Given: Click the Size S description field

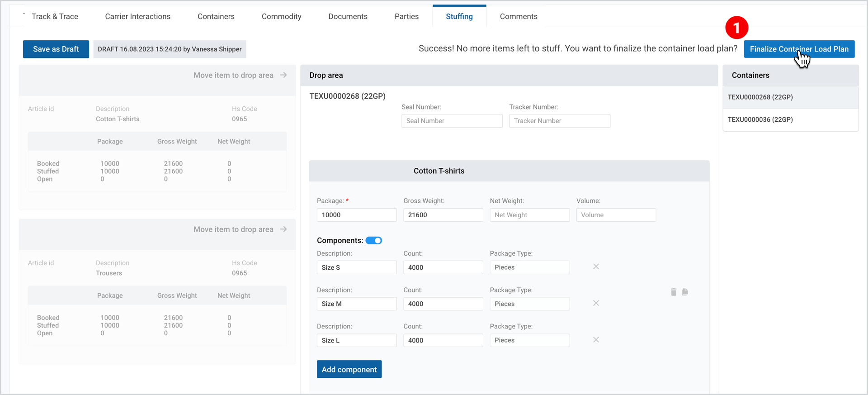Looking at the screenshot, I should click(x=357, y=267).
